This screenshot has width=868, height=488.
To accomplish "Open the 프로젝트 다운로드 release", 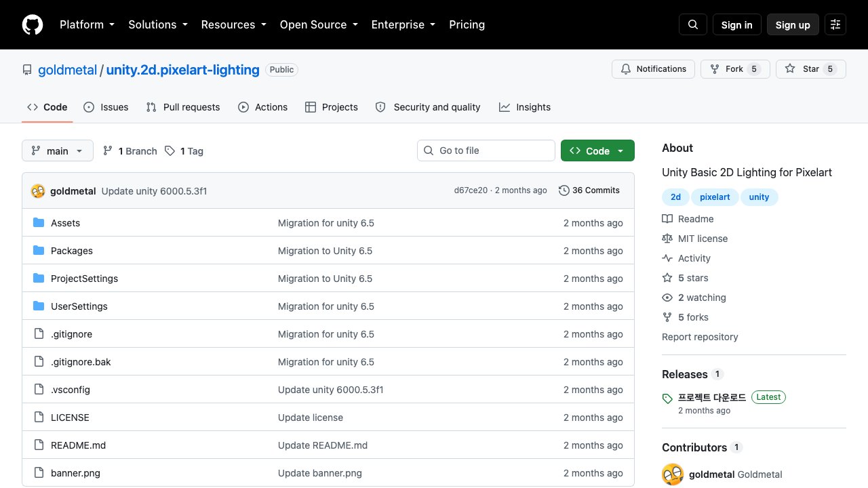I will (x=712, y=397).
